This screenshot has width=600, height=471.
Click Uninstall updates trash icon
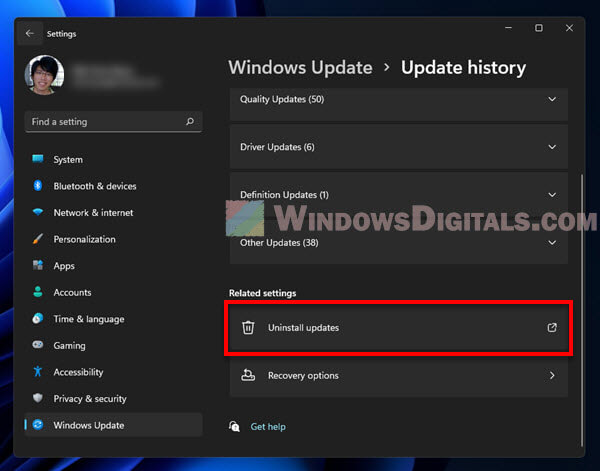click(x=248, y=328)
